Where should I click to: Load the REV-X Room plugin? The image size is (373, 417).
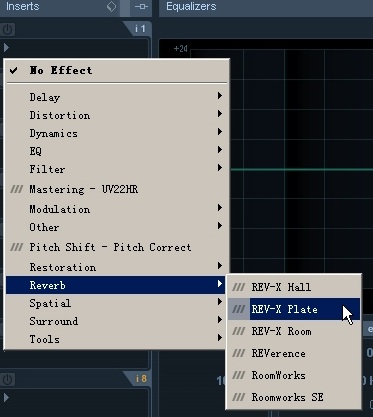click(294, 331)
